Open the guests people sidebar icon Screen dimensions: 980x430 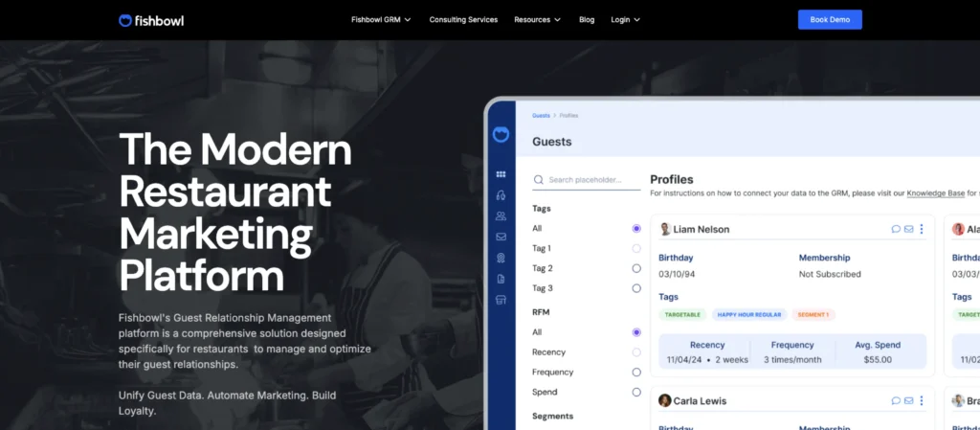pos(501,216)
